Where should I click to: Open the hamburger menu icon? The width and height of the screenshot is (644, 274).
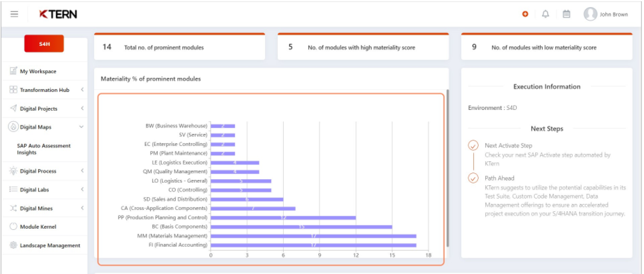coord(14,14)
